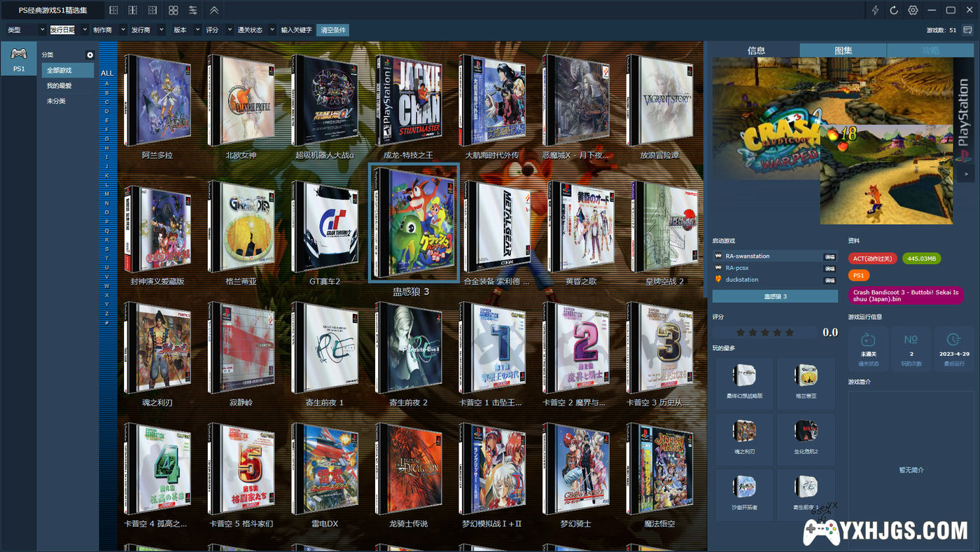Click the window icon next to game count
This screenshot has width=980, height=552.
[967, 30]
